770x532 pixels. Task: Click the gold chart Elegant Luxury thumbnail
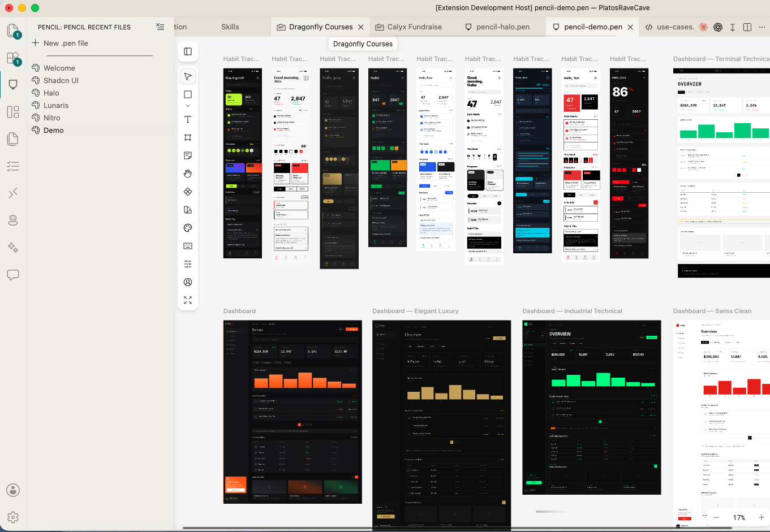pyautogui.click(x=441, y=425)
